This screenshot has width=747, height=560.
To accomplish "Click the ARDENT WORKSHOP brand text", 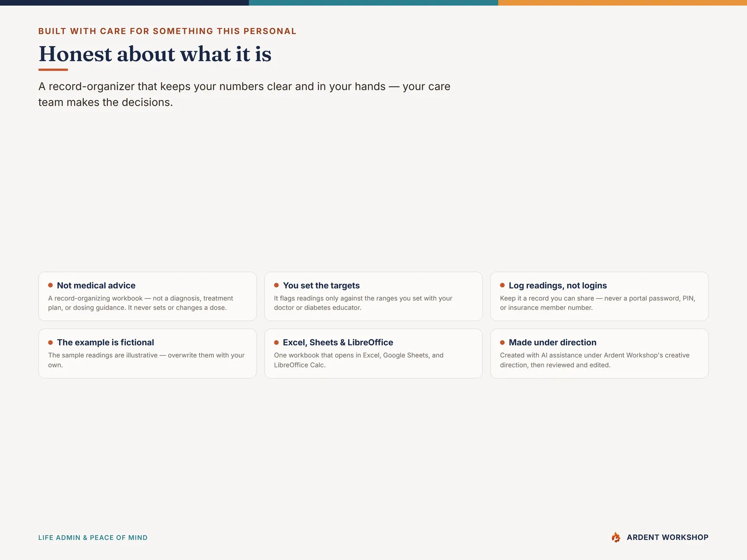I will 668,537.
